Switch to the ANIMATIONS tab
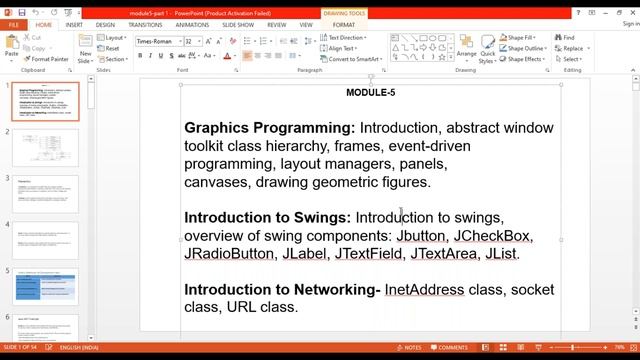Screen dimensions: 640x360 192,25
